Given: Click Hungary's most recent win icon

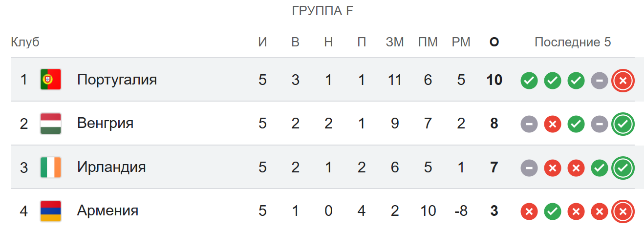Looking at the screenshot, I should [x=623, y=124].
